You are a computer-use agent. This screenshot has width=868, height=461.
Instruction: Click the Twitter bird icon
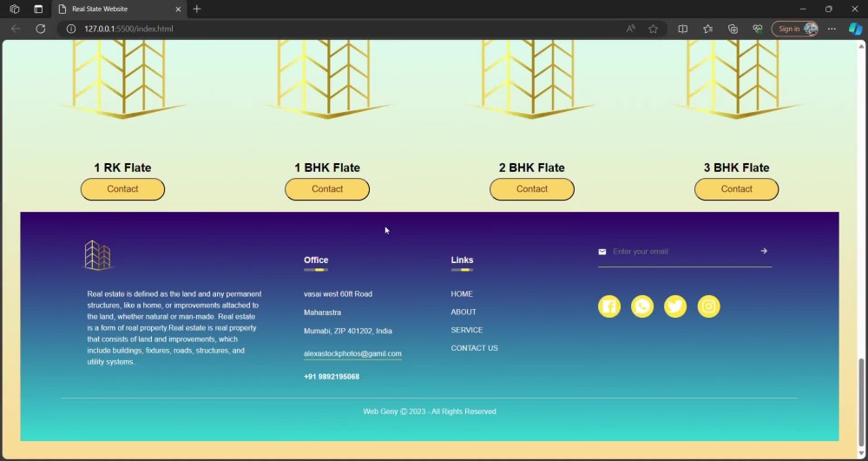[675, 306]
